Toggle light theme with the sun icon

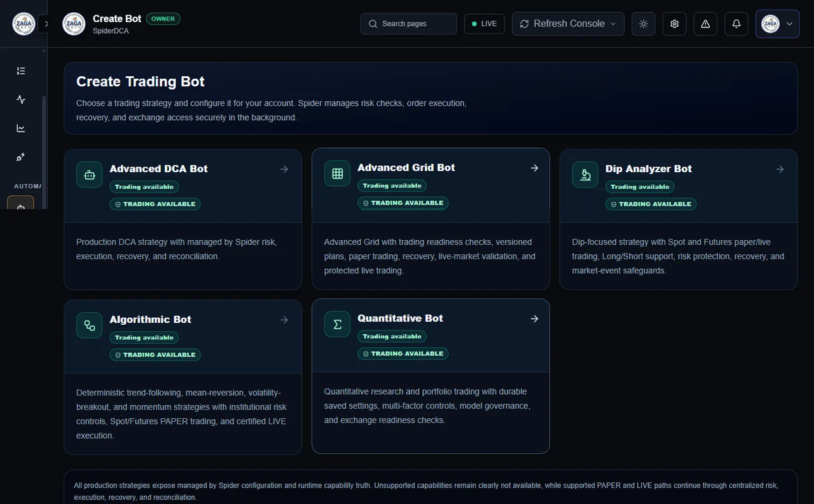pos(644,24)
